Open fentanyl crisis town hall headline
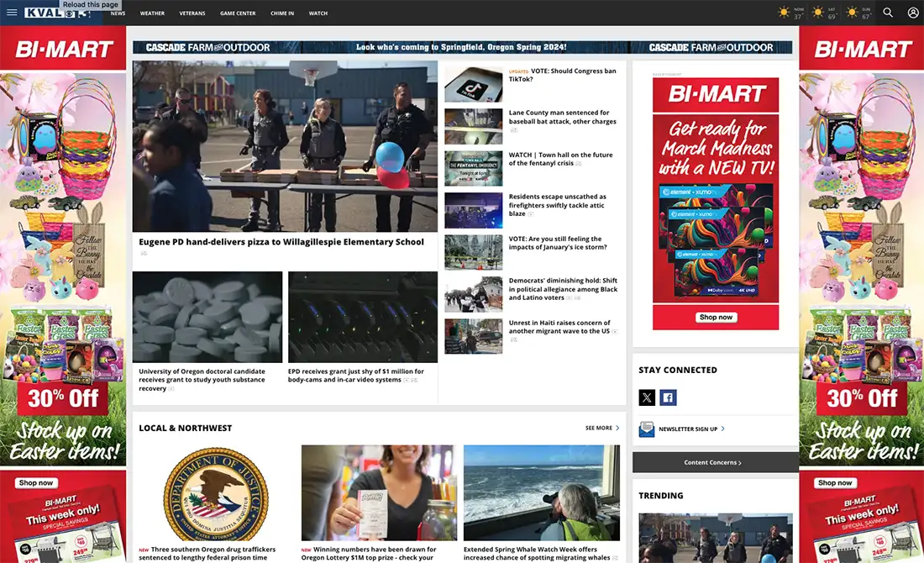This screenshot has height=563, width=924. point(560,159)
